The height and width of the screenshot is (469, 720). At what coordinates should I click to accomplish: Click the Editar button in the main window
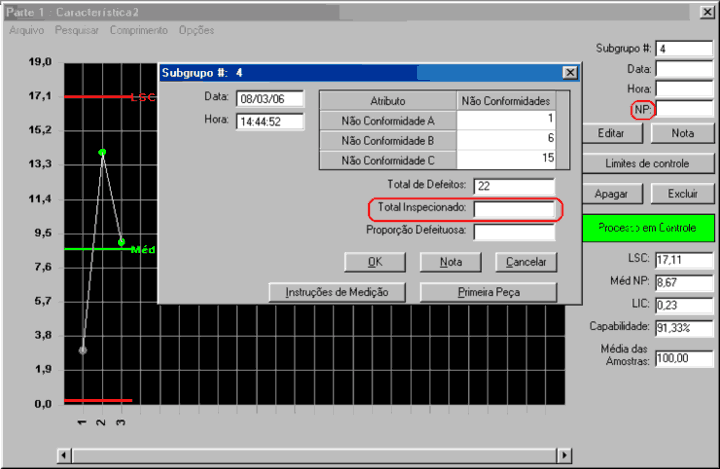[612, 133]
